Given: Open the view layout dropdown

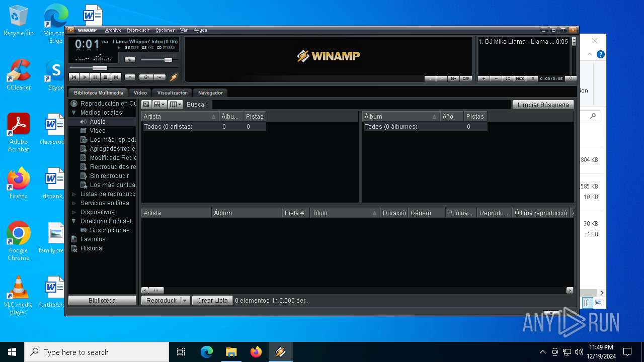Looking at the screenshot, I should [x=159, y=105].
